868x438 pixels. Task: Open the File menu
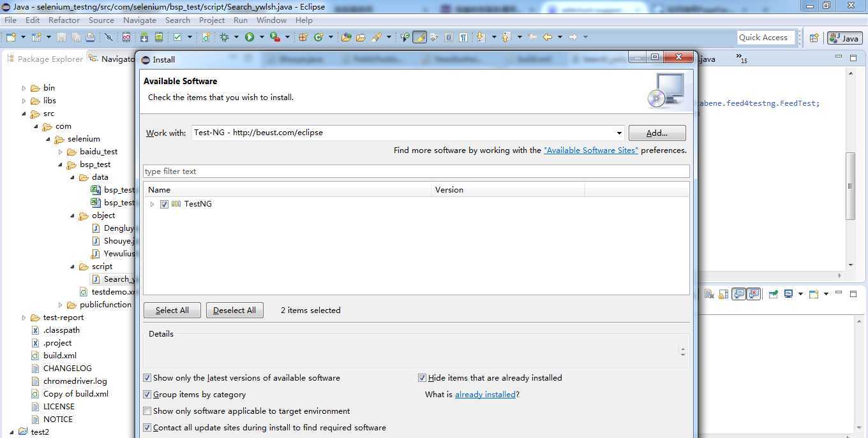11,20
